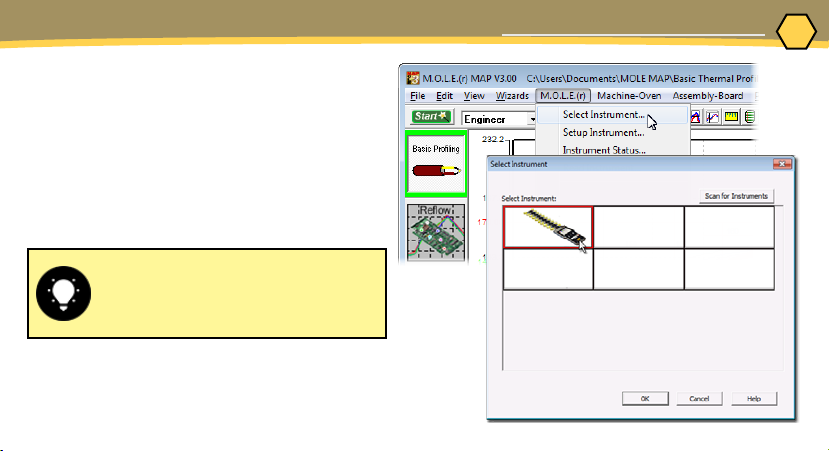This screenshot has height=451, width=829.
Task: Select the Basic Profiling thermometer icon
Action: point(436,163)
